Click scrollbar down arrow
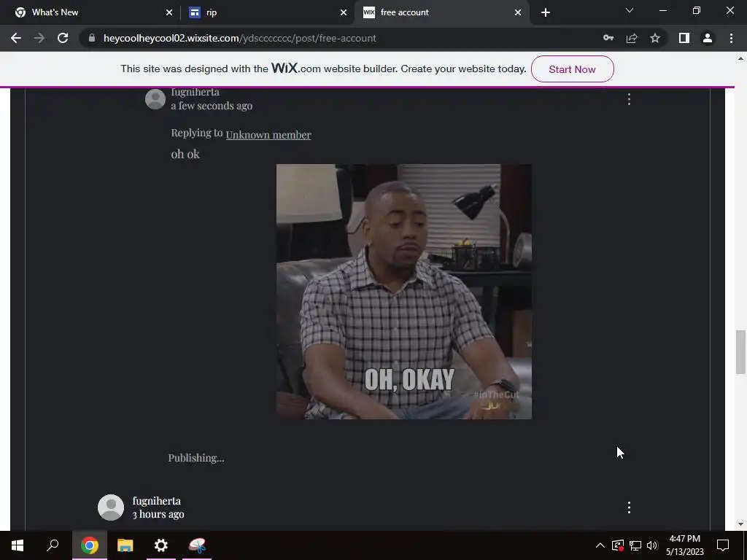The width and height of the screenshot is (747, 560). 740,524
